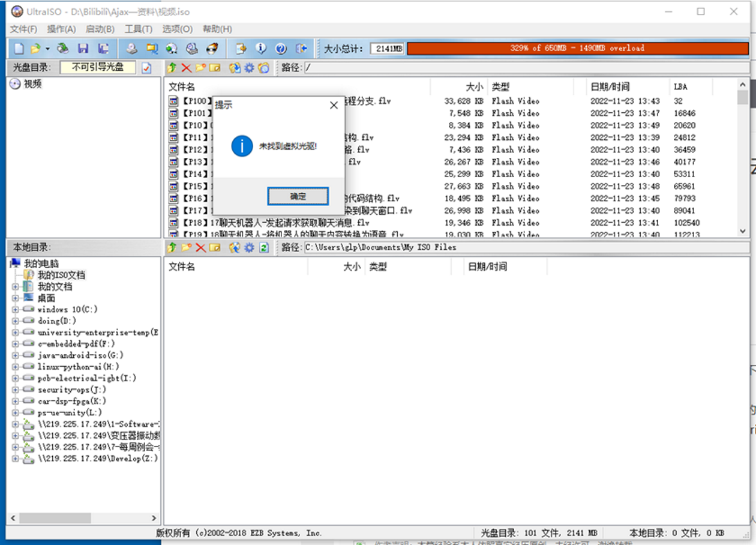Image resolution: width=756 pixels, height=545 pixels.
Task: Select the 视频 root node in disc tree
Action: (x=33, y=84)
